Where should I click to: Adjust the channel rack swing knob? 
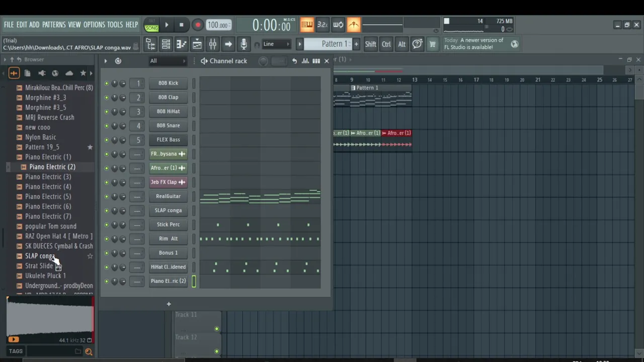coord(263,61)
